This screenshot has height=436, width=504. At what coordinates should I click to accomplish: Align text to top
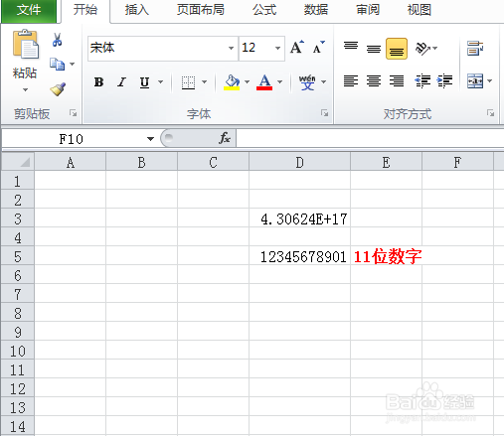351,46
